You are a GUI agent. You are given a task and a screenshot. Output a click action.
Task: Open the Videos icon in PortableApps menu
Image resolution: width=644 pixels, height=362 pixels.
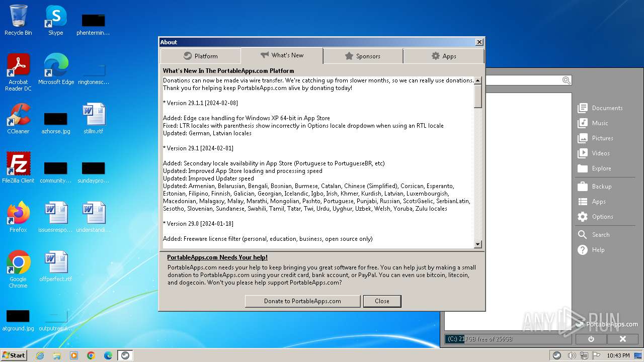pos(583,153)
